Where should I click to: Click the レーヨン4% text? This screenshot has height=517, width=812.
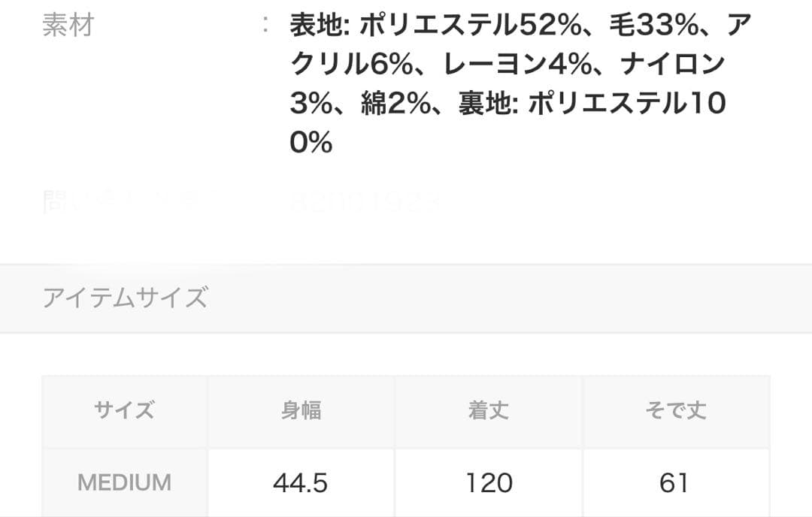518,64
